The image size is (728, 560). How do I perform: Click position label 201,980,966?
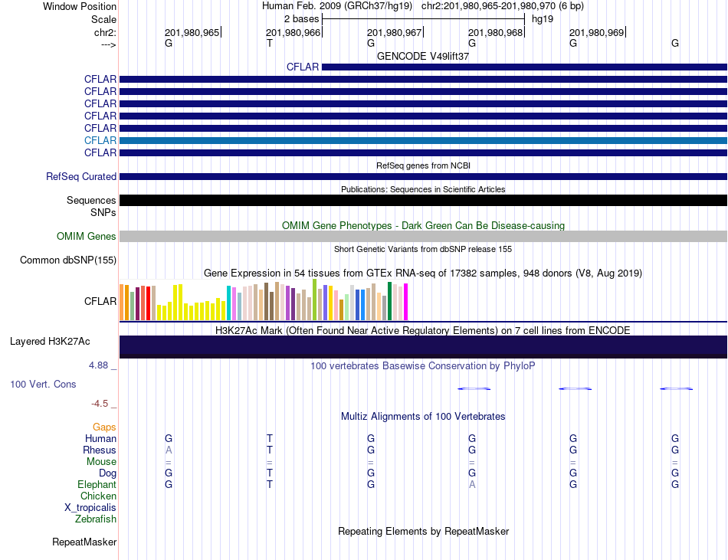(x=293, y=32)
